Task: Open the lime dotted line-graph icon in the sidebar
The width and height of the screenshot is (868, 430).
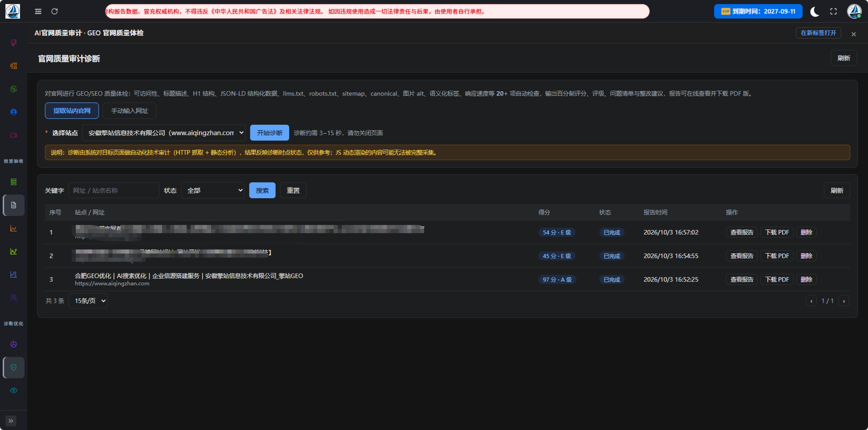Action: tap(13, 251)
